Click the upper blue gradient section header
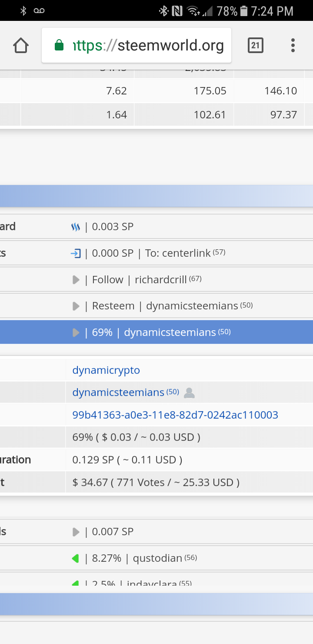The height and width of the screenshot is (644, 313). coord(156,196)
